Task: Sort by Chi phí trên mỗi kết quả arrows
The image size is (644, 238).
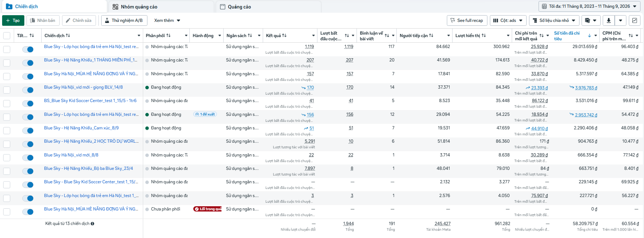Action: tap(541, 36)
